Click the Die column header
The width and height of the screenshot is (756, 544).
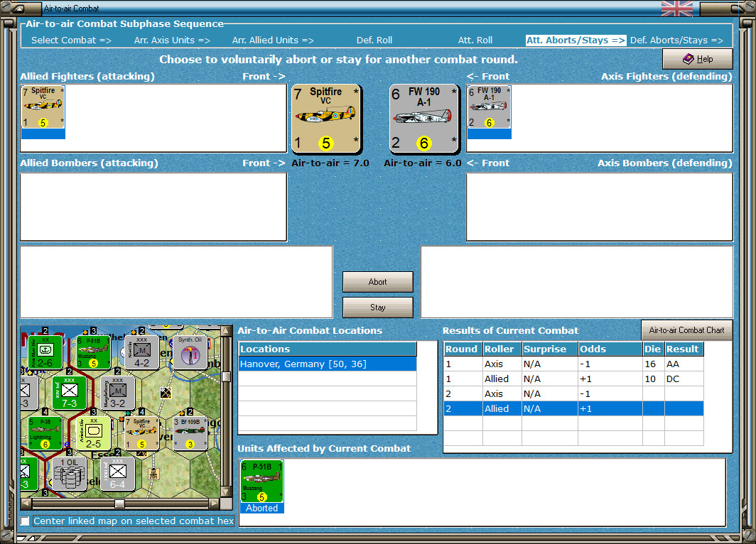(x=653, y=349)
